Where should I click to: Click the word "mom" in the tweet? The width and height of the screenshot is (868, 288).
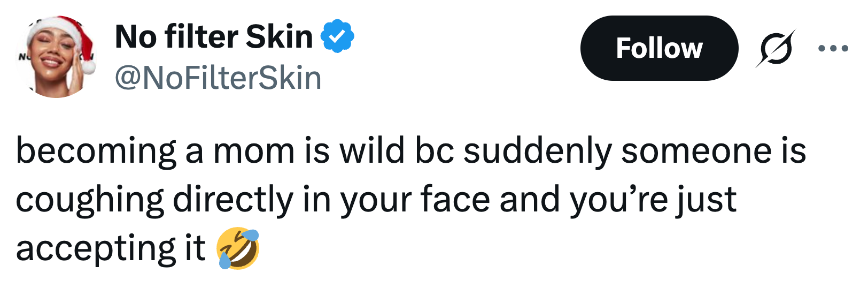pyautogui.click(x=254, y=151)
